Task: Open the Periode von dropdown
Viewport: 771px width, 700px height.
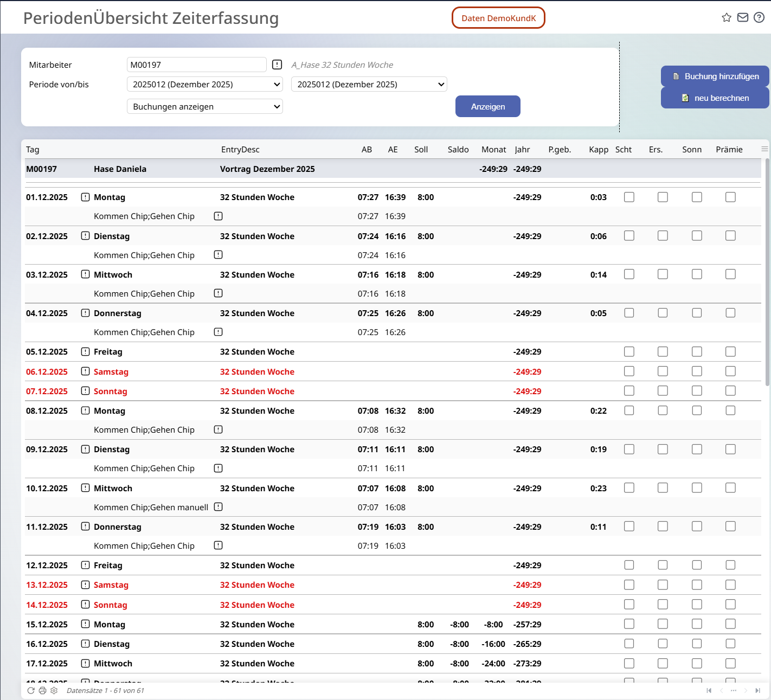Action: pyautogui.click(x=205, y=84)
